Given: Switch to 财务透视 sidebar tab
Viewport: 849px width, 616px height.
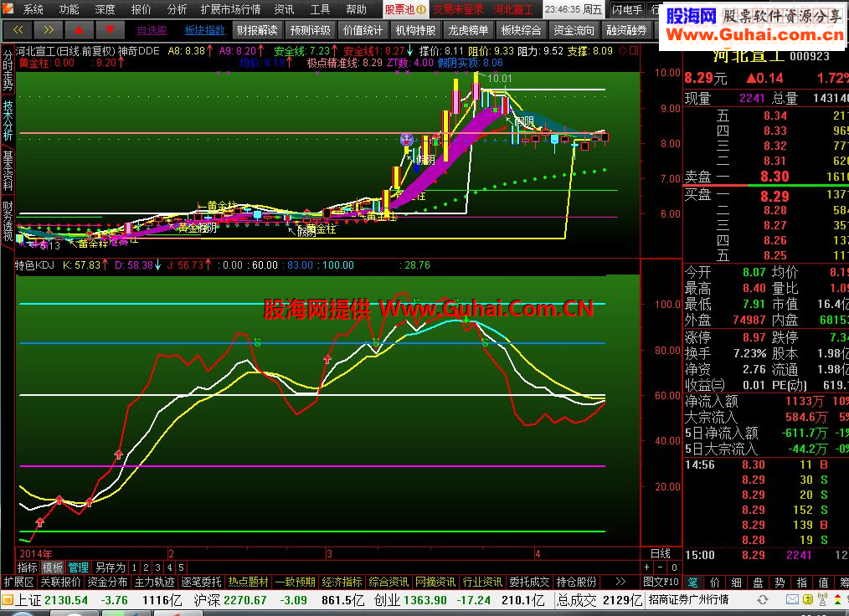Looking at the screenshot, I should pyautogui.click(x=8, y=221).
